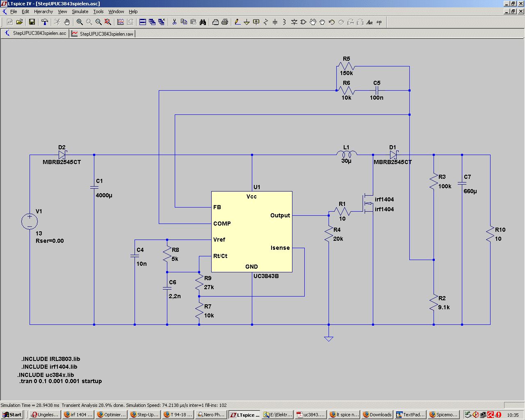
Task: Click the Save schematic icon
Action: 32,22
